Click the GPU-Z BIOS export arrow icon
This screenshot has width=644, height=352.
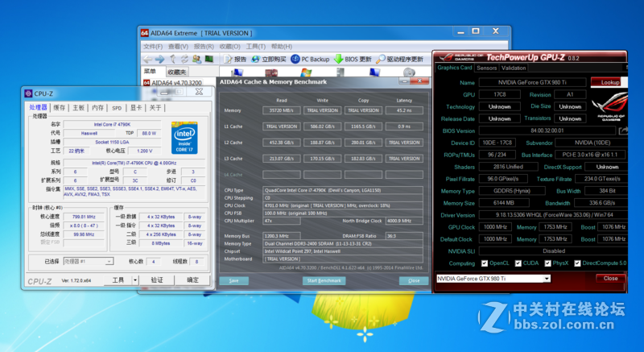623,130
